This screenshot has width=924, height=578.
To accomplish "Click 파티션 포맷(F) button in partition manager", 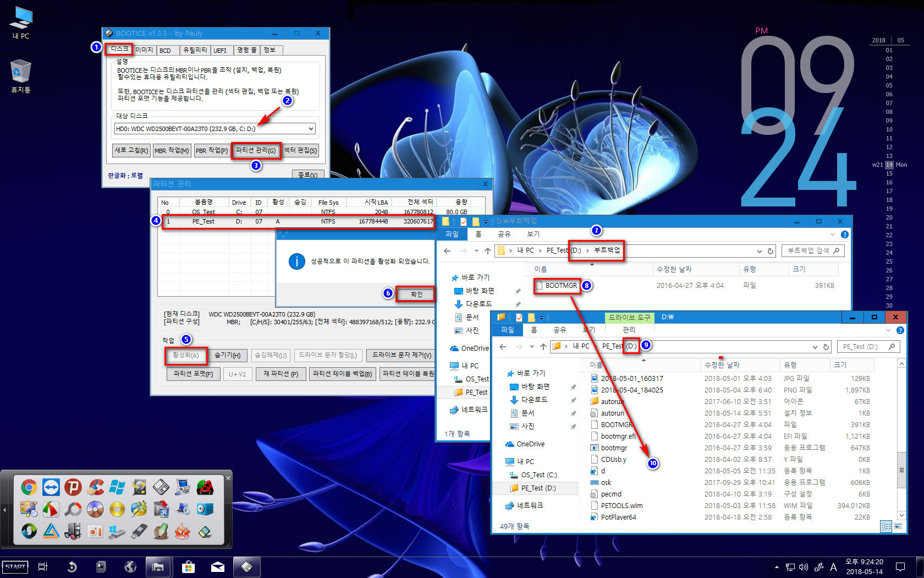I will pyautogui.click(x=193, y=374).
